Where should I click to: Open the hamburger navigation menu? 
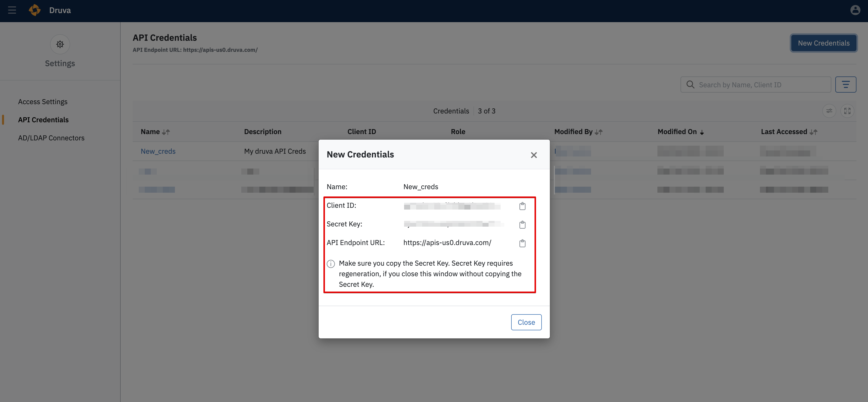12,10
